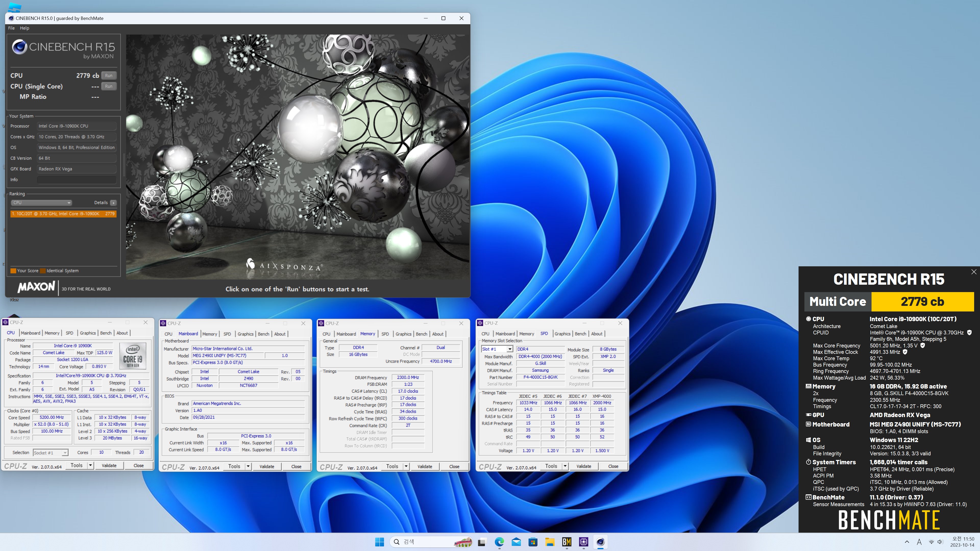Open the Socket #1 selection dropdown
The height and width of the screenshot is (551, 980).
(x=51, y=453)
